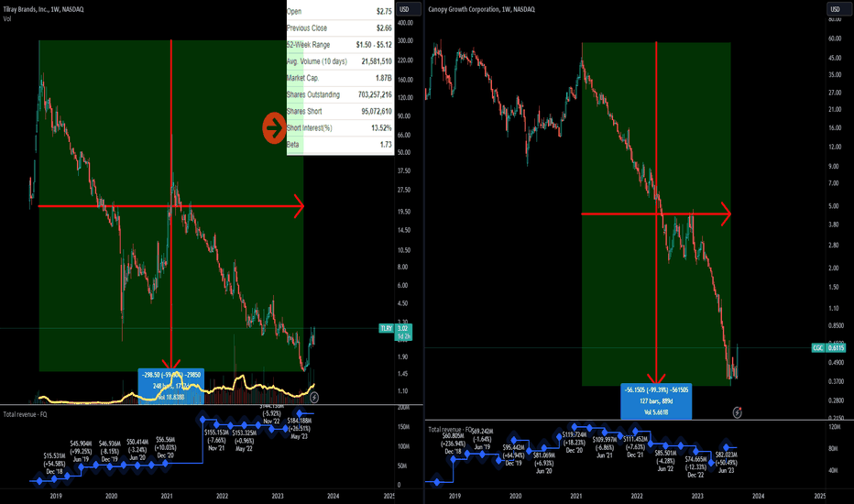Image resolution: width=854 pixels, height=504 pixels.
Task: Open the USD currency selector on Canopy chart
Action: (x=838, y=9)
